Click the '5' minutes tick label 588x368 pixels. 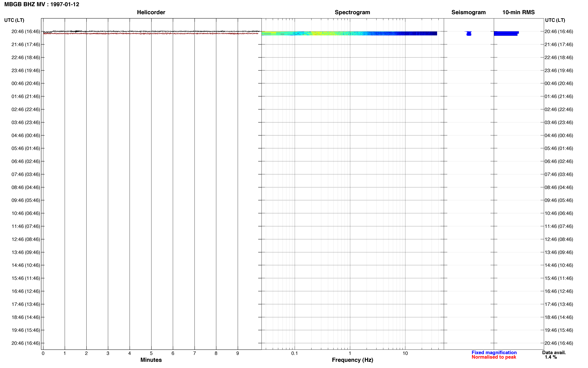[151, 353]
